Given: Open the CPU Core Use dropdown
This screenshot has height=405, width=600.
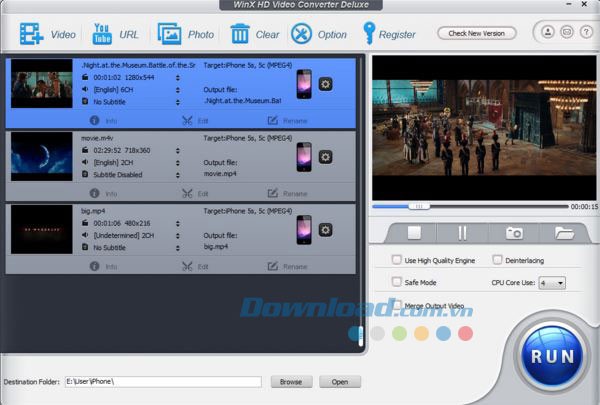Looking at the screenshot, I should (553, 283).
